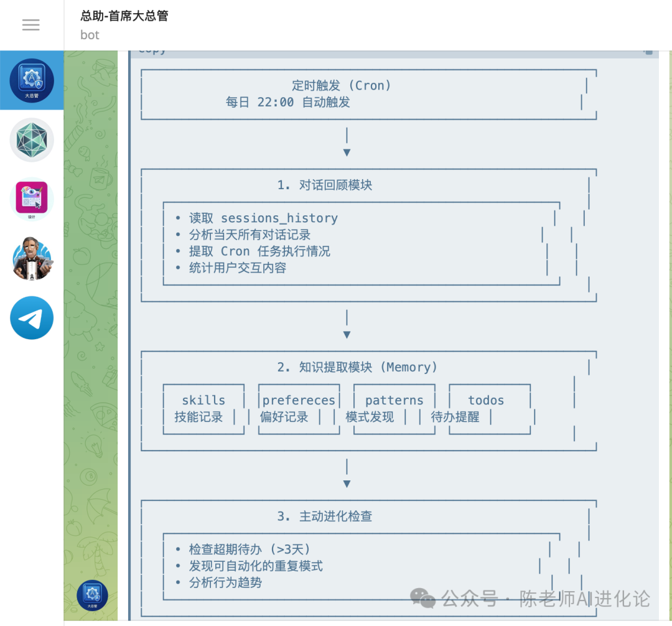Image resolution: width=672 pixels, height=626 pixels.
Task: Click the skills 技能记录 box
Action: coord(203,408)
